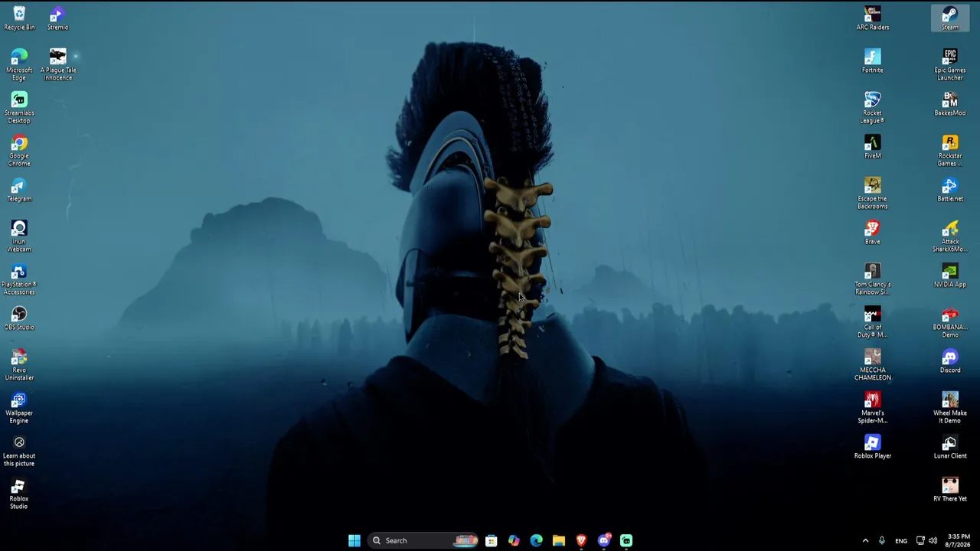Select the Google Chrome desktop shortcut

(x=19, y=151)
